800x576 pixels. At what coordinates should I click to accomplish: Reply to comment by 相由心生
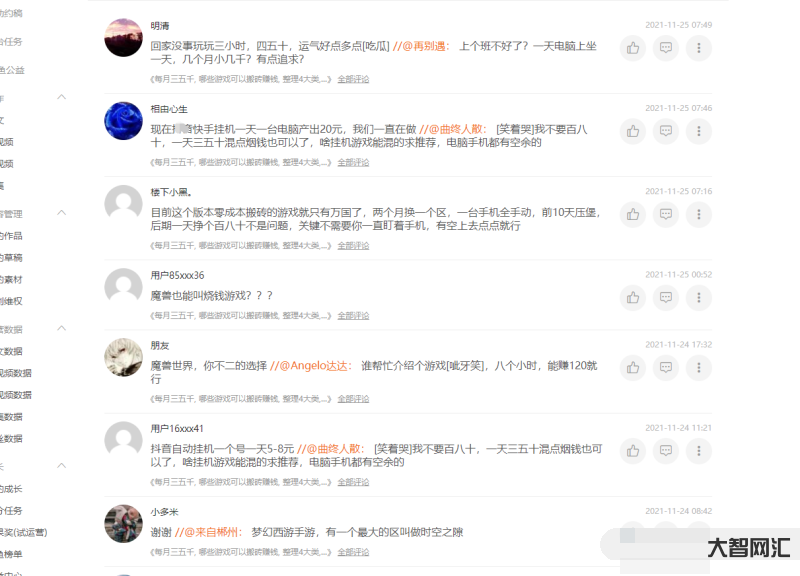666,131
